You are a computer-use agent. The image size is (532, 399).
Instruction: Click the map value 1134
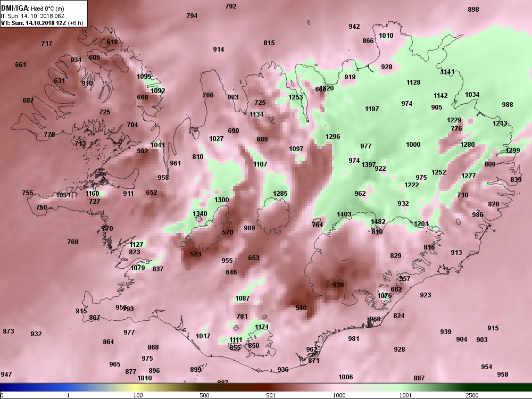[256, 114]
